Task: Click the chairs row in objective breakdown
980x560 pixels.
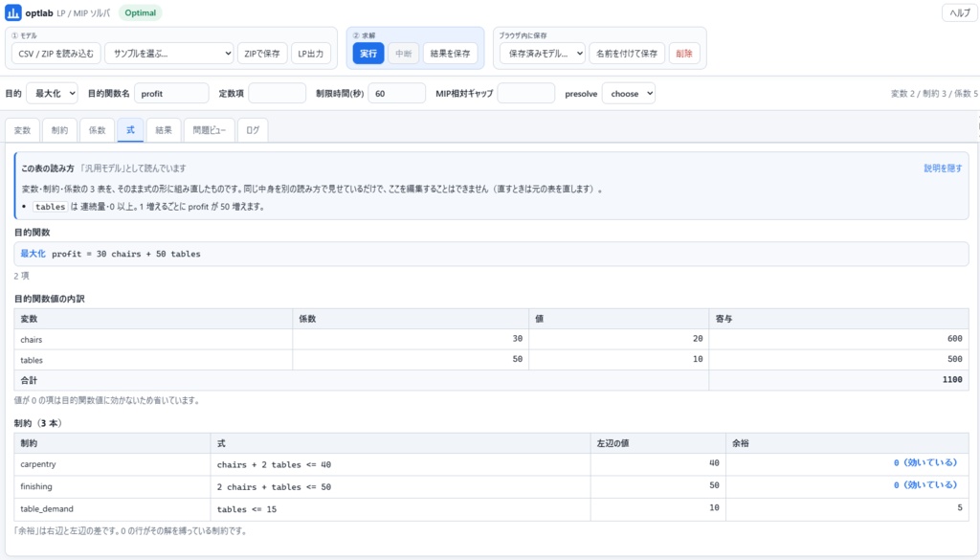Action: 491,339
